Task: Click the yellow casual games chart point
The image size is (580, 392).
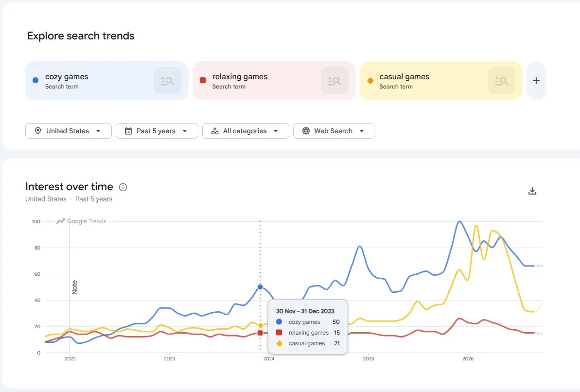Action: tap(261, 325)
